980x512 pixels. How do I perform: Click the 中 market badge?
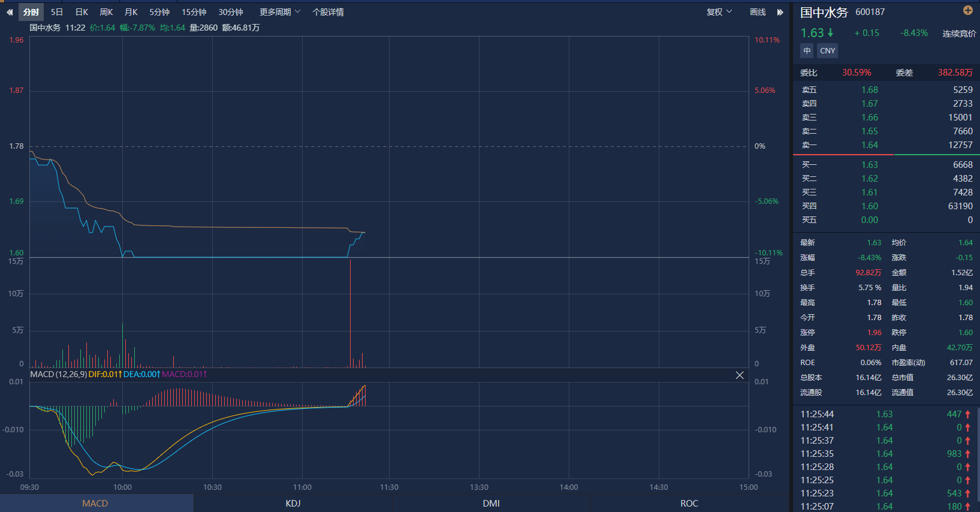tap(807, 51)
